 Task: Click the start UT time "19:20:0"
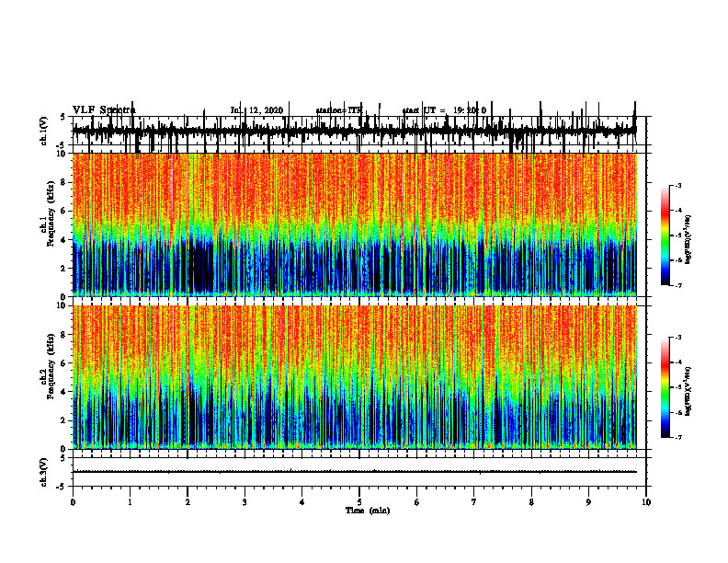coord(470,110)
